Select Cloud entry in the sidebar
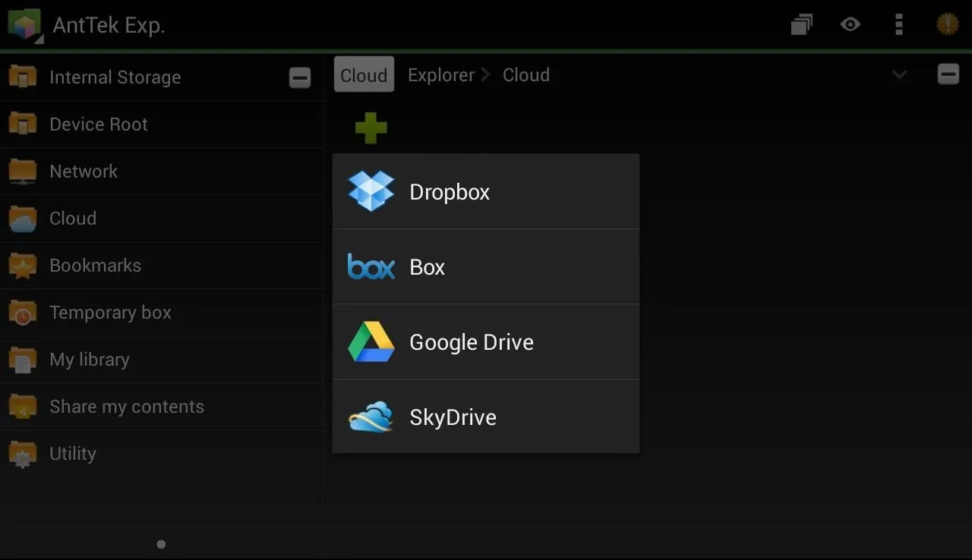The height and width of the screenshot is (560, 972). pos(162,219)
